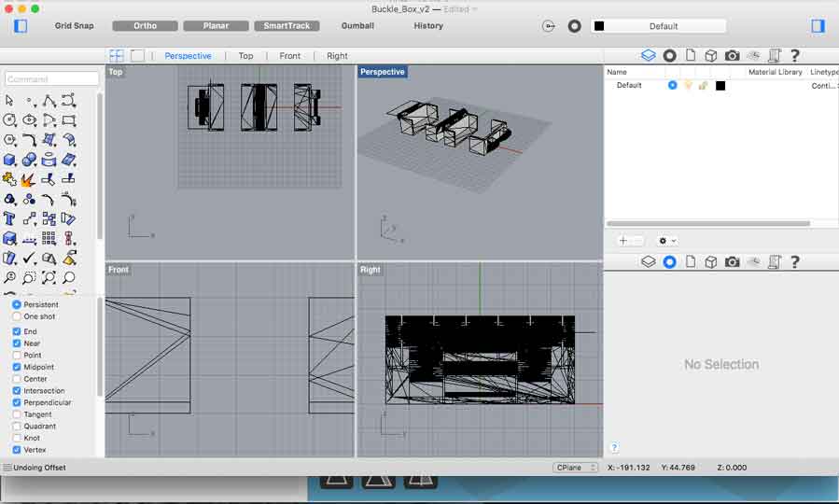The width and height of the screenshot is (839, 504).
Task: Toggle the right sidebar panel icon
Action: [818, 26]
